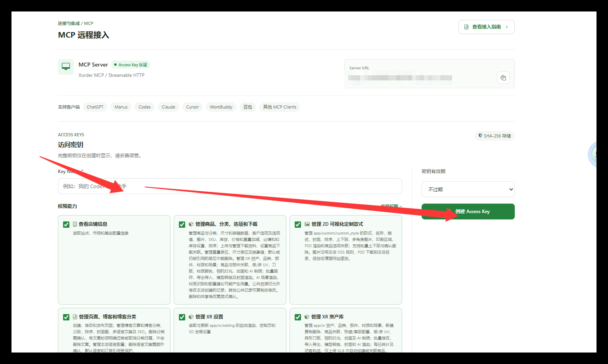
Task: Select the Manus client chip
Action: 121,107
